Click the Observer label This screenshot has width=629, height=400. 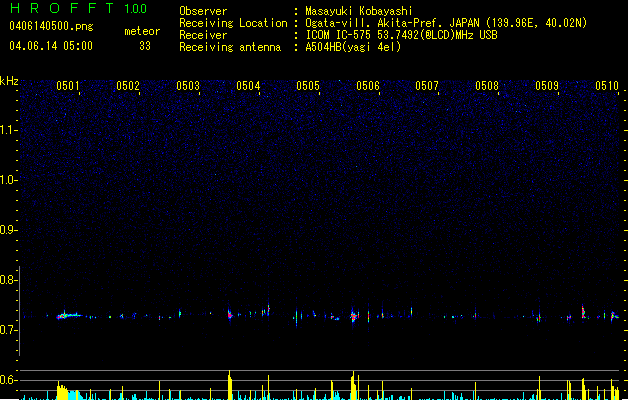[x=203, y=11]
